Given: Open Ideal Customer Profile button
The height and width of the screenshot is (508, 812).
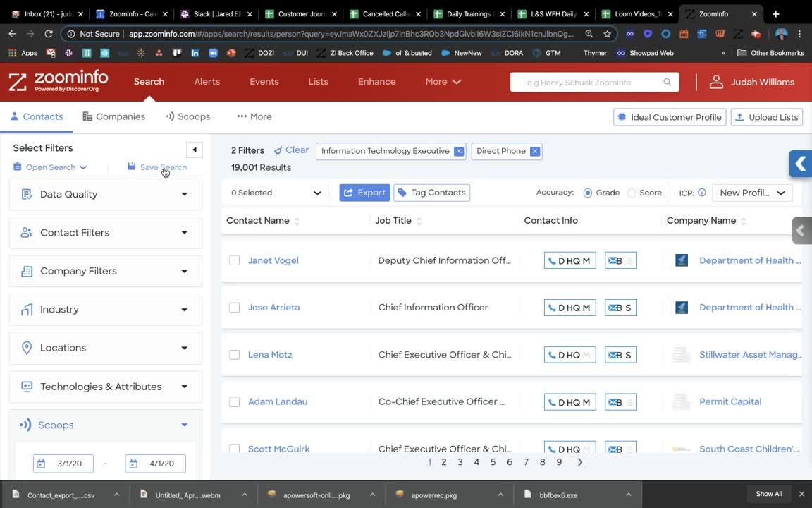Looking at the screenshot, I should (670, 117).
